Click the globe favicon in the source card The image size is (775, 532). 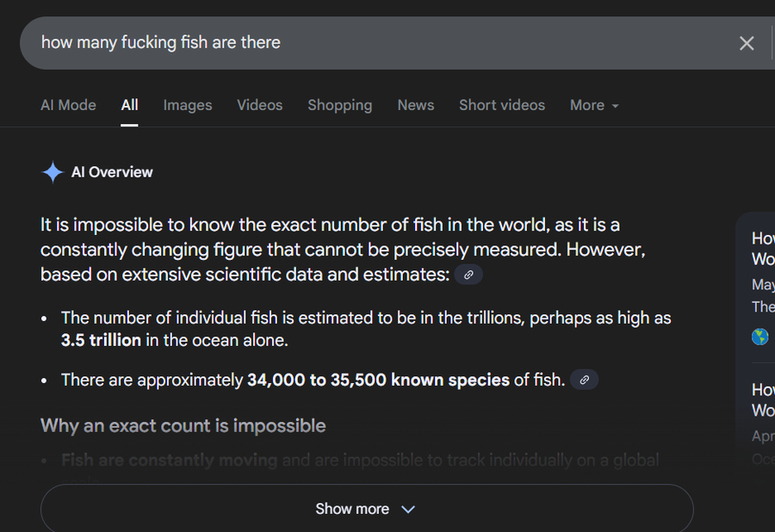point(759,337)
